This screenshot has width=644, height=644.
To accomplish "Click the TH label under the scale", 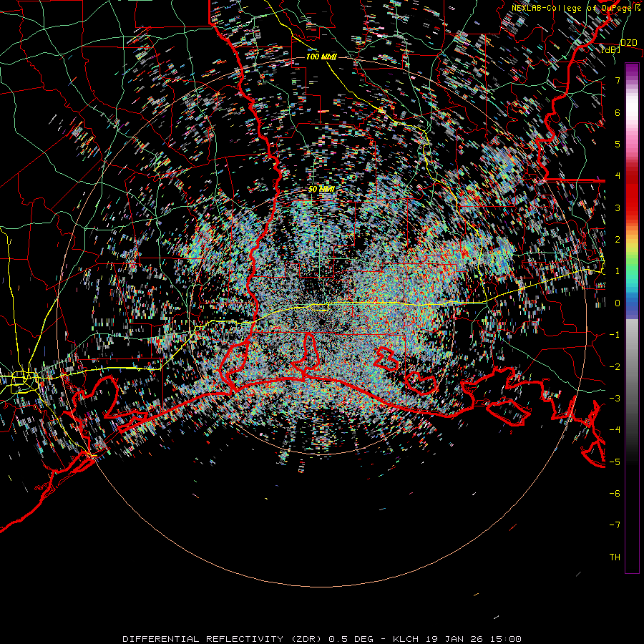I will (615, 557).
